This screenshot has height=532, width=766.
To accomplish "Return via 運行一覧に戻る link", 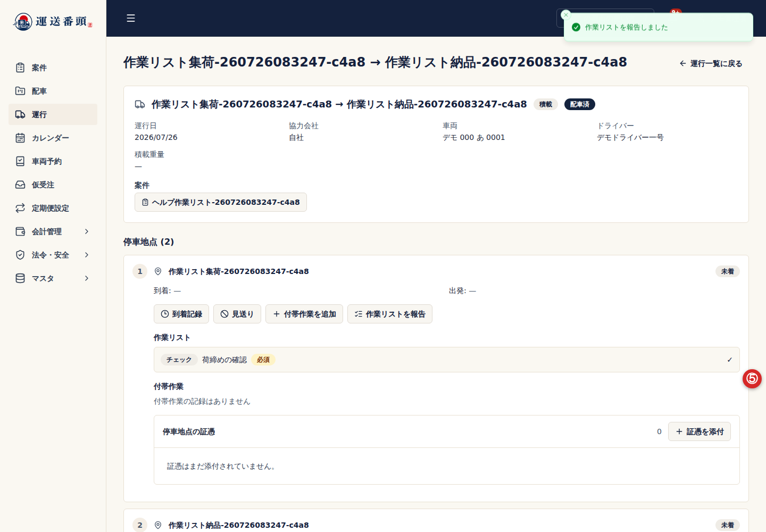I will (711, 63).
